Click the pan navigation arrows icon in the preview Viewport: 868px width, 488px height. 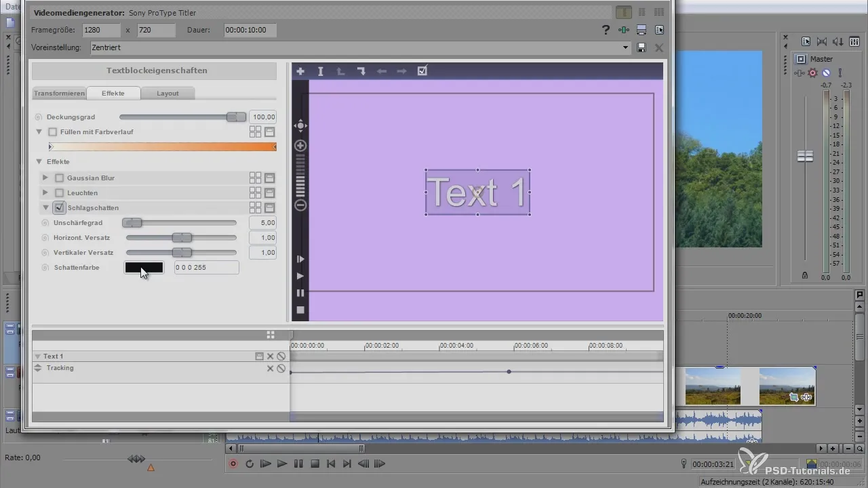point(300,125)
